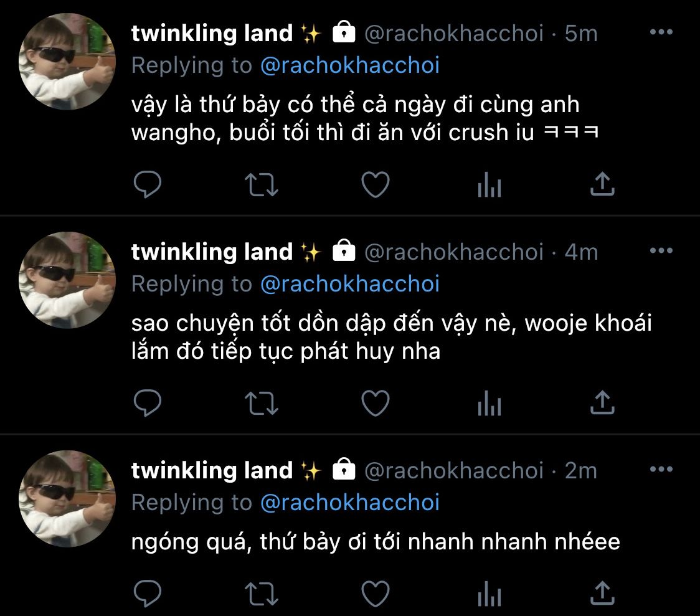Retweet the tweet posted 2m ago
This screenshot has width=700, height=616.
coord(262,594)
